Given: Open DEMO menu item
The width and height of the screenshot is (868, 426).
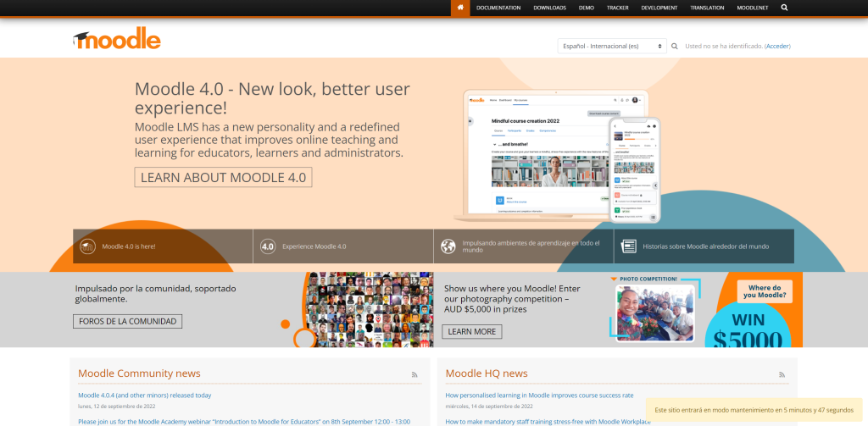Looking at the screenshot, I should 587,8.
